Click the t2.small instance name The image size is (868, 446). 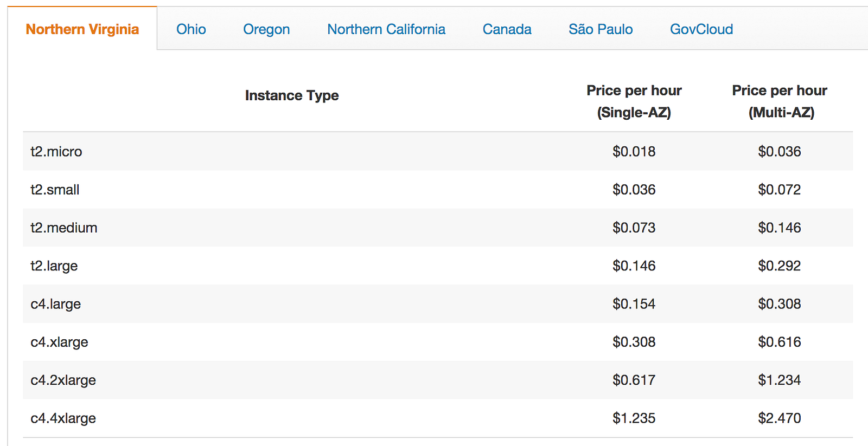(x=55, y=190)
